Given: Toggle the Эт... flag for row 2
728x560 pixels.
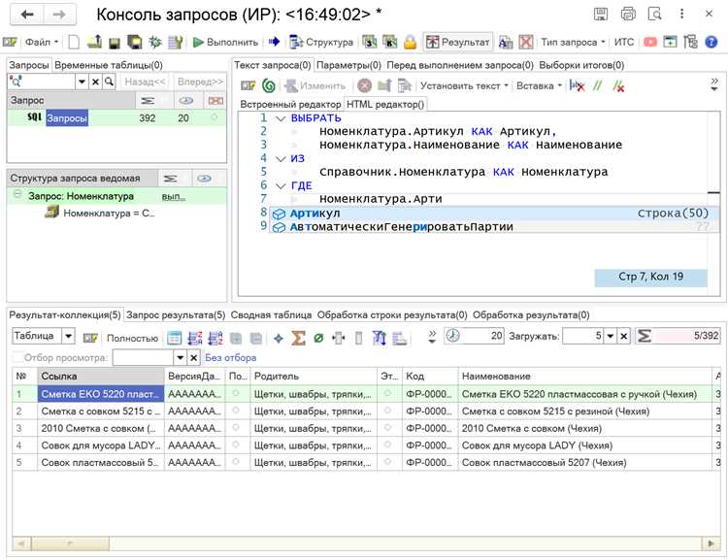Looking at the screenshot, I should pos(387,411).
